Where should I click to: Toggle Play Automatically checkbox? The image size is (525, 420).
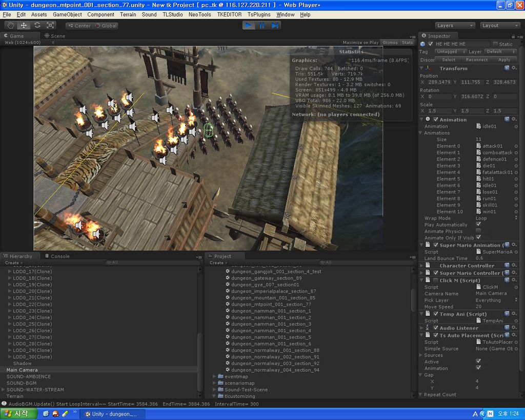pyautogui.click(x=478, y=224)
